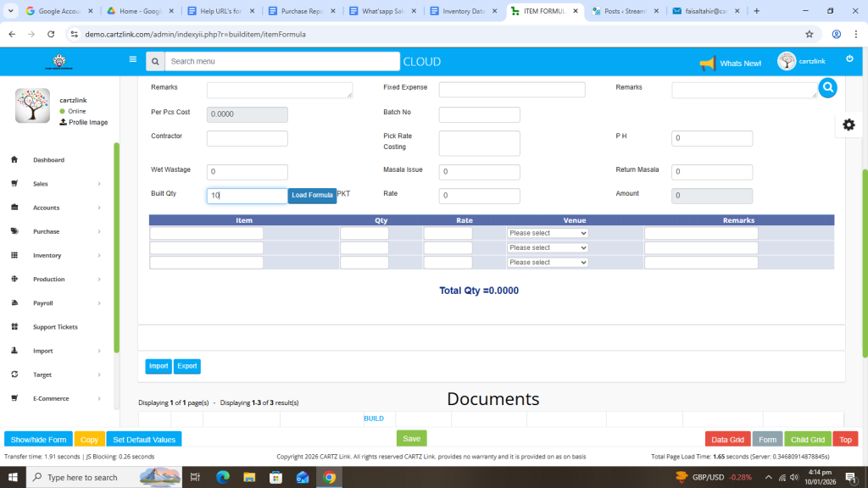Click the Batch No input field
The width and height of the screenshot is (868, 488).
(x=479, y=115)
